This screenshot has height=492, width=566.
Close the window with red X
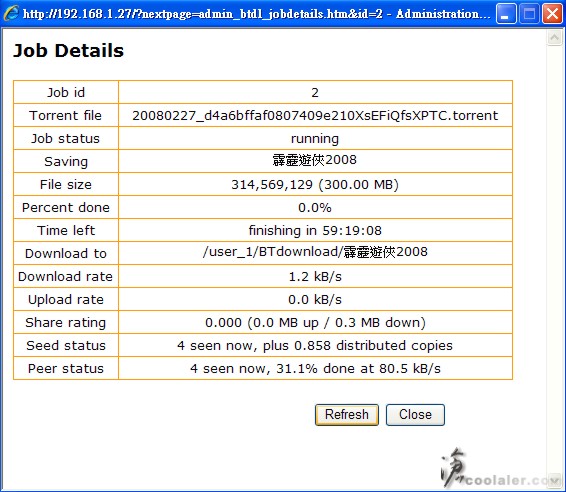(552, 14)
